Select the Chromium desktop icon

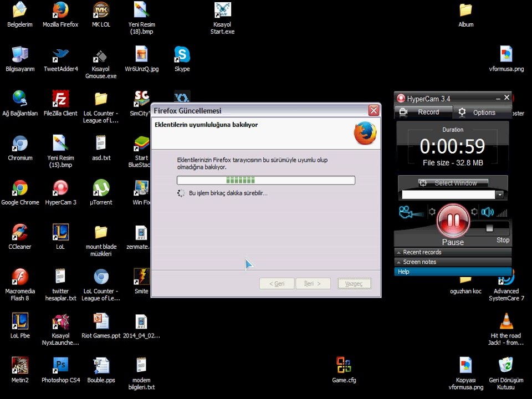pos(20,144)
